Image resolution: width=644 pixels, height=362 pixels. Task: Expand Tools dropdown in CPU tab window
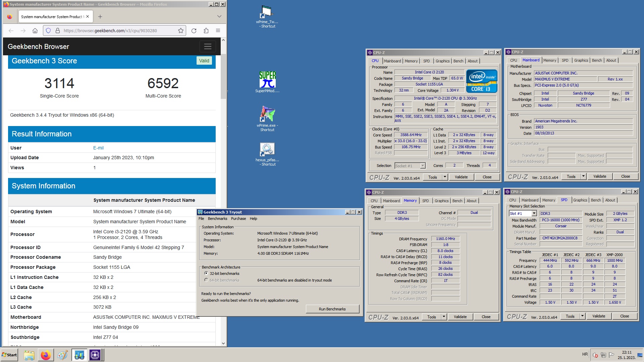coord(445,177)
